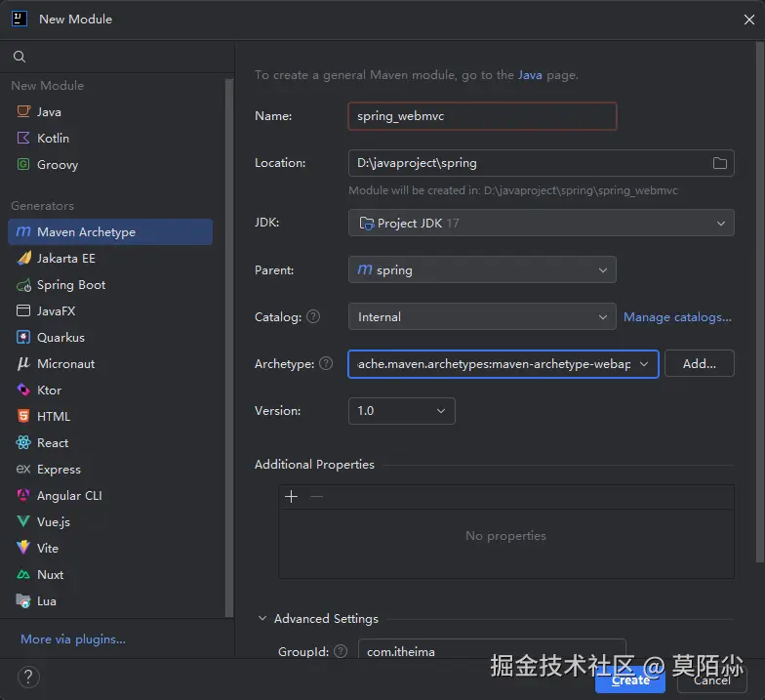Click the remove property minus icon

[316, 496]
